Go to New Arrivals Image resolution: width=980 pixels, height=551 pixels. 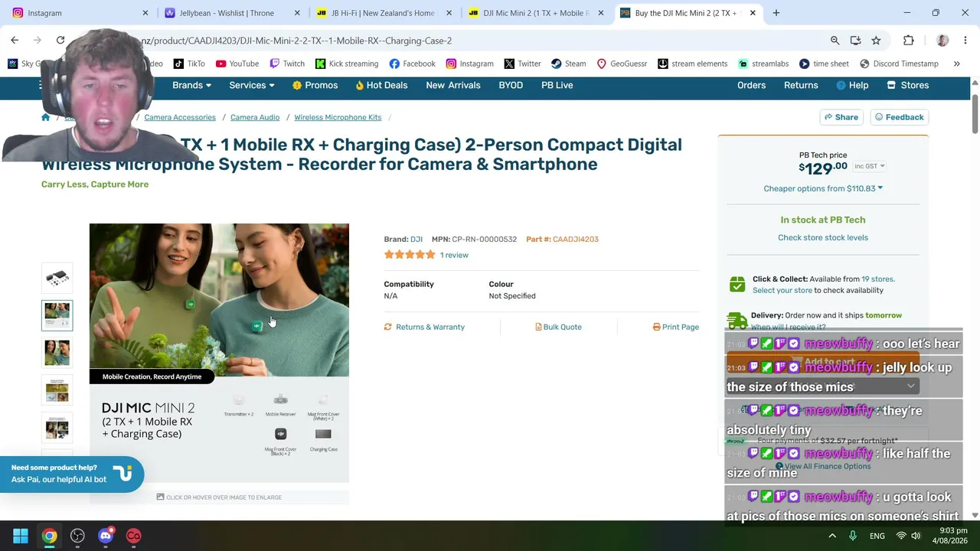pyautogui.click(x=453, y=85)
